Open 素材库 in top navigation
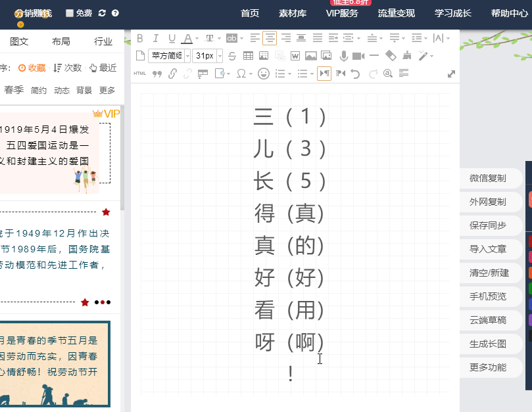The height and width of the screenshot is (412, 532). (293, 13)
